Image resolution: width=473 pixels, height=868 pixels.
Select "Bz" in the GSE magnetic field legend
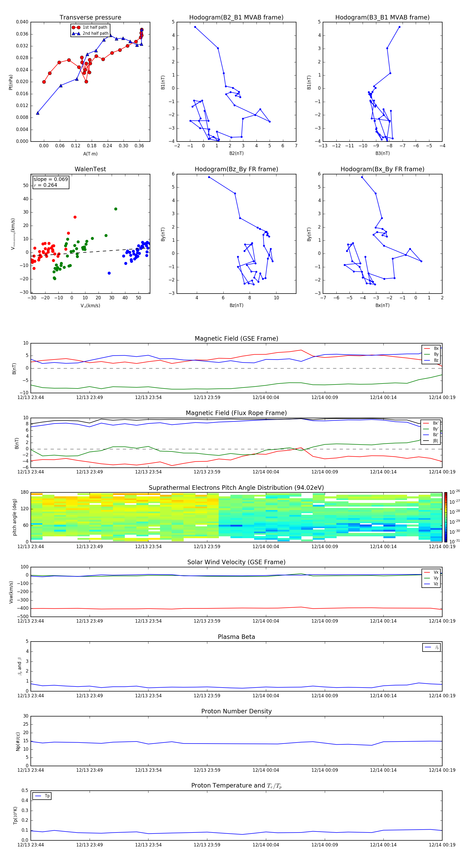431,360
